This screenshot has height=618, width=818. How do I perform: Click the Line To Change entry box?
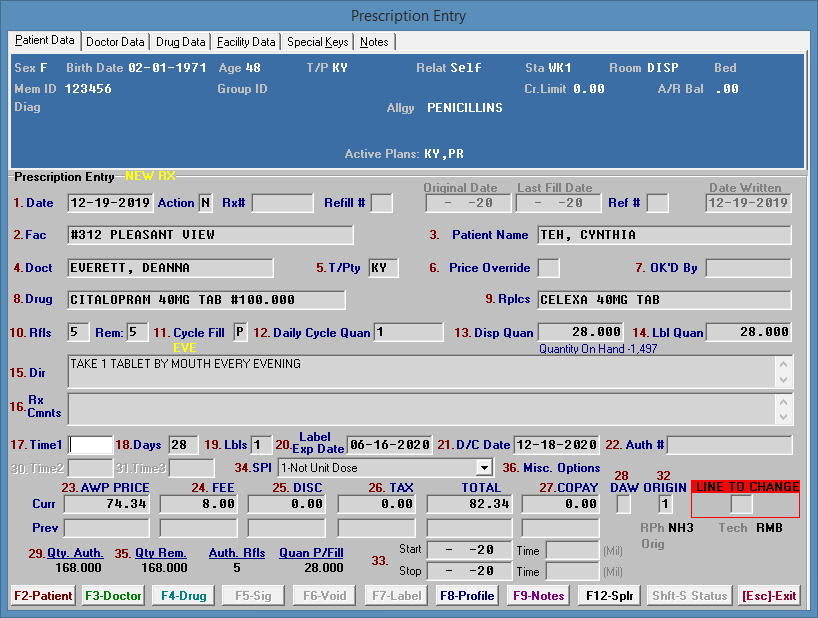[x=741, y=505]
